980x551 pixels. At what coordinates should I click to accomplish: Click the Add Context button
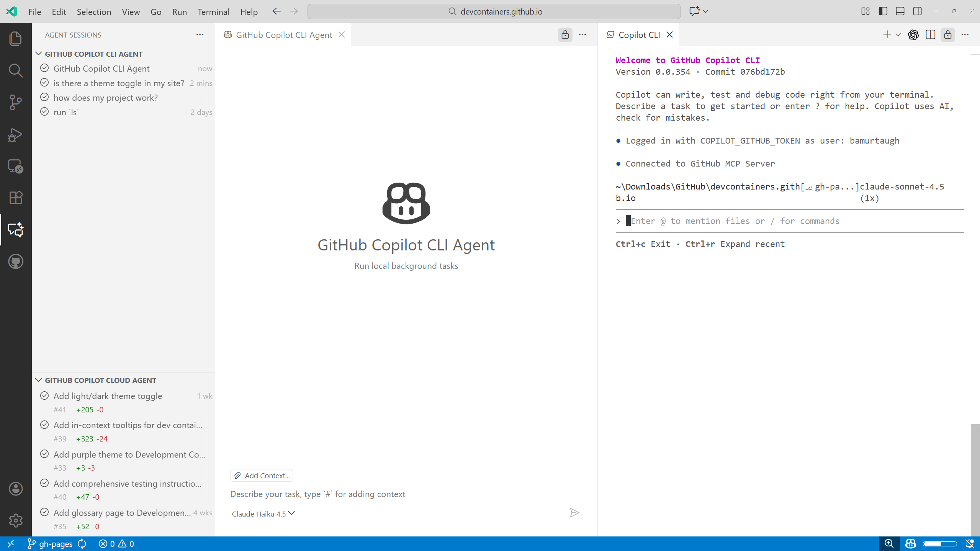coord(262,475)
